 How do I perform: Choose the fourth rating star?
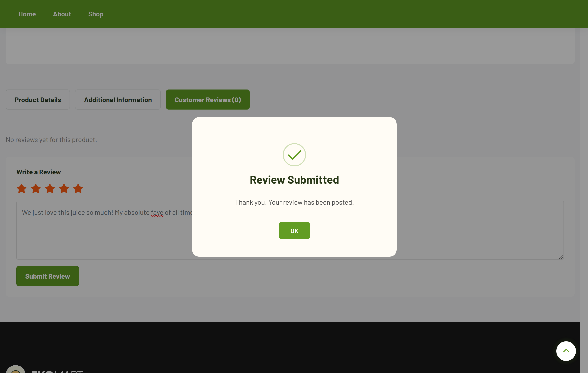tap(64, 189)
